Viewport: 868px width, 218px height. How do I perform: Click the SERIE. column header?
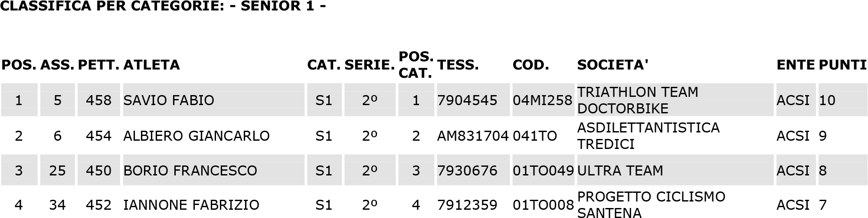pyautogui.click(x=370, y=65)
